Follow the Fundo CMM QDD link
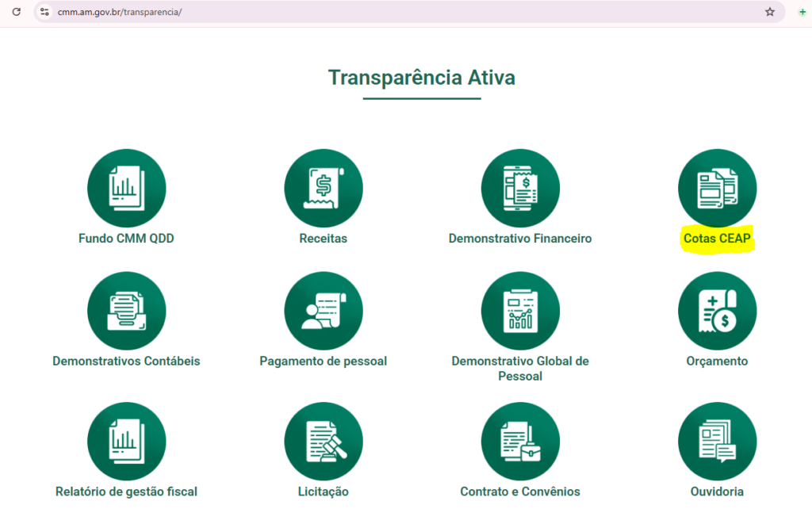Screen dimensions: 812x524 click(126, 239)
